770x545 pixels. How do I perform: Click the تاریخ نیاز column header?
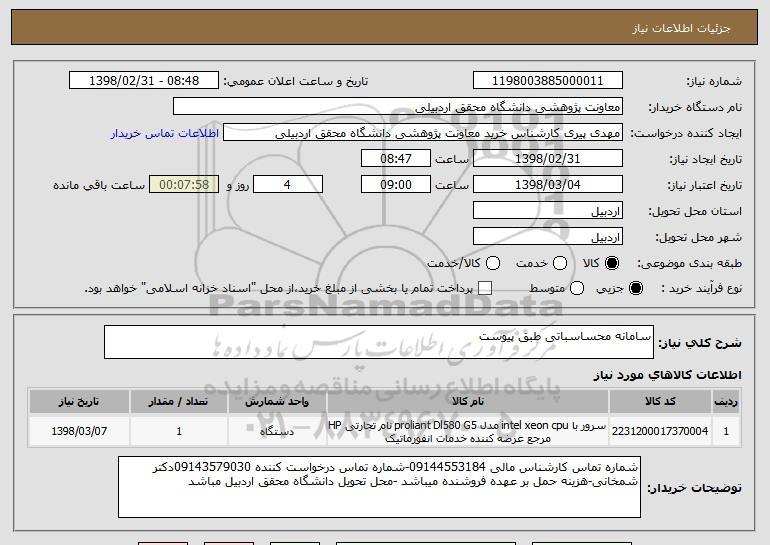pos(79,402)
